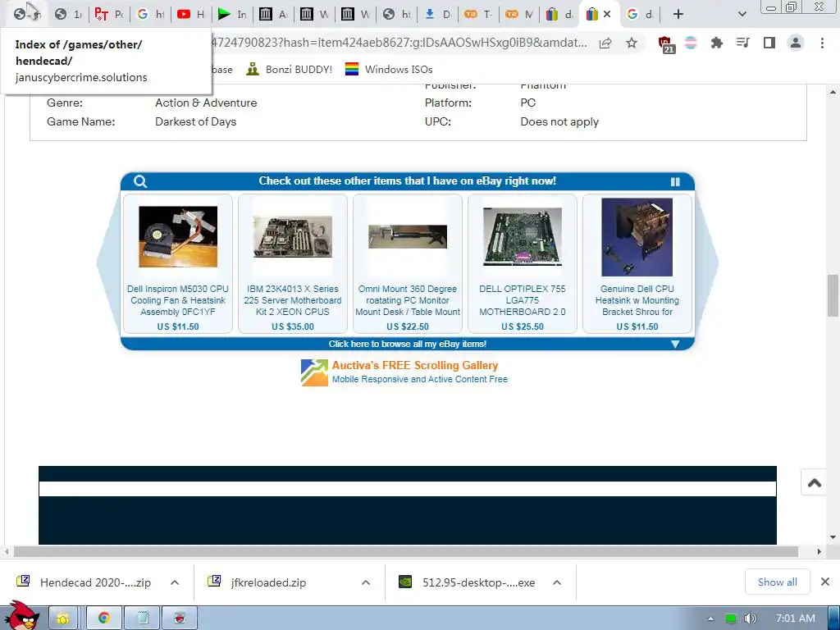The width and height of the screenshot is (840, 630).
Task: Click the IBM 23K4013 X Series title link
Action: 293,300
